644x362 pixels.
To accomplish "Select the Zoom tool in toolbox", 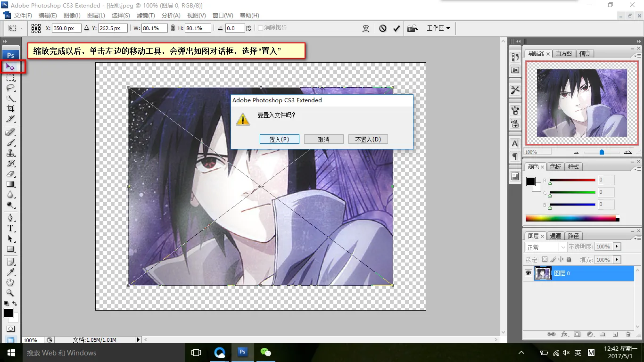I will coord(10,293).
